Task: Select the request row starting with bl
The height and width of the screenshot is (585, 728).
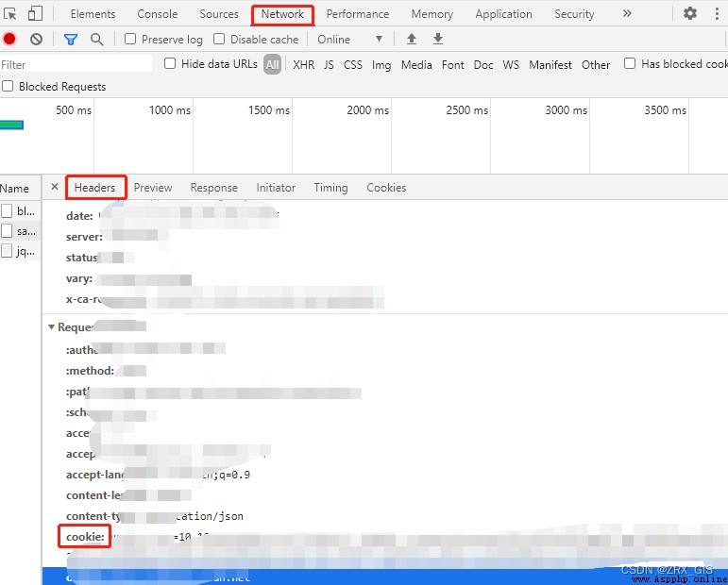Action: [x=21, y=211]
